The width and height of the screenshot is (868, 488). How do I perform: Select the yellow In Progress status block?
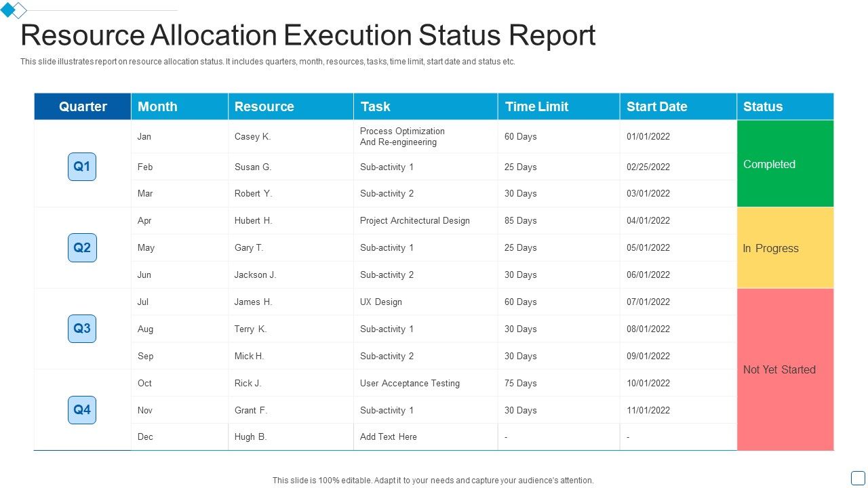pos(785,248)
